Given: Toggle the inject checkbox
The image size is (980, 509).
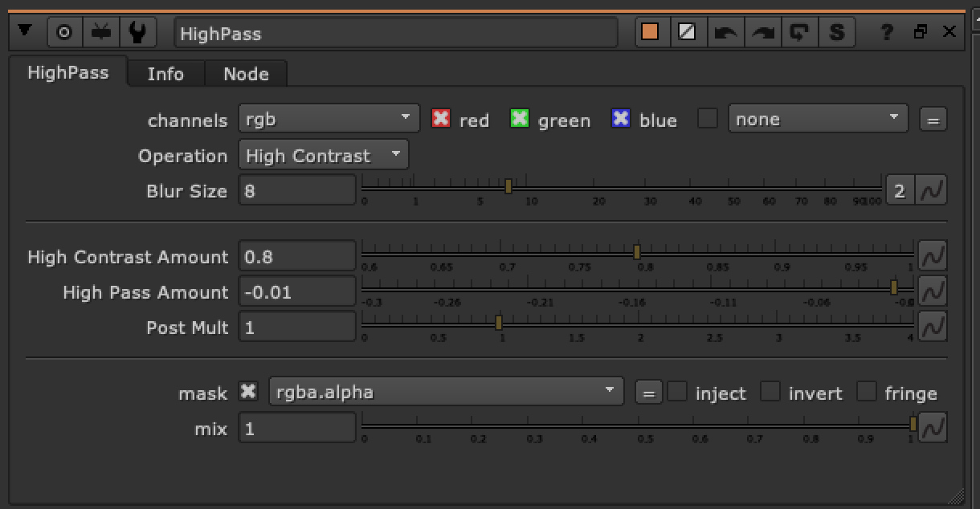Looking at the screenshot, I should point(677,392).
